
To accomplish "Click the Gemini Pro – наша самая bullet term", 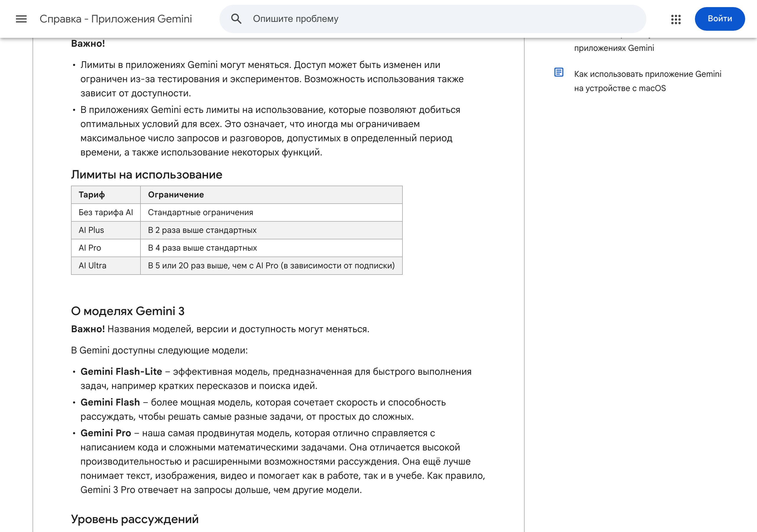I will click(x=106, y=433).
